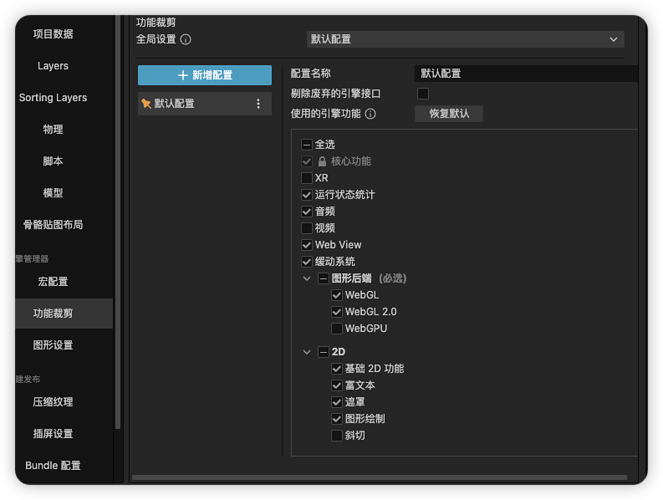Open the Layers settings tab

coord(53,66)
